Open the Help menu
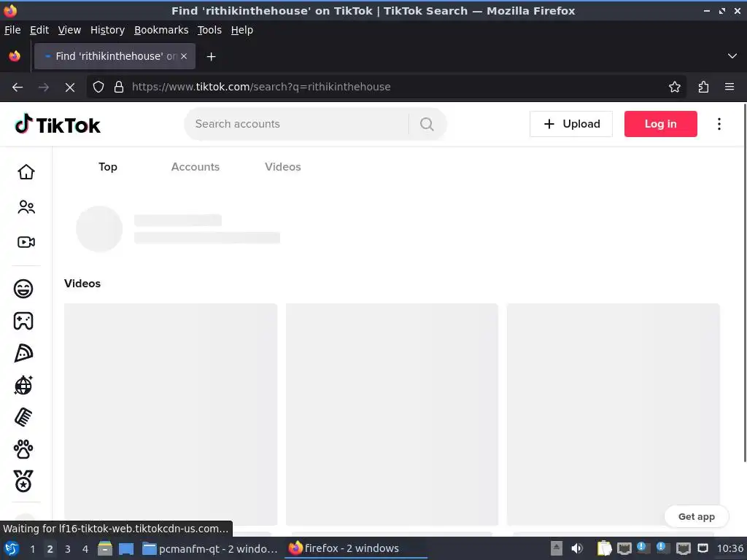The width and height of the screenshot is (747, 560). tap(242, 30)
